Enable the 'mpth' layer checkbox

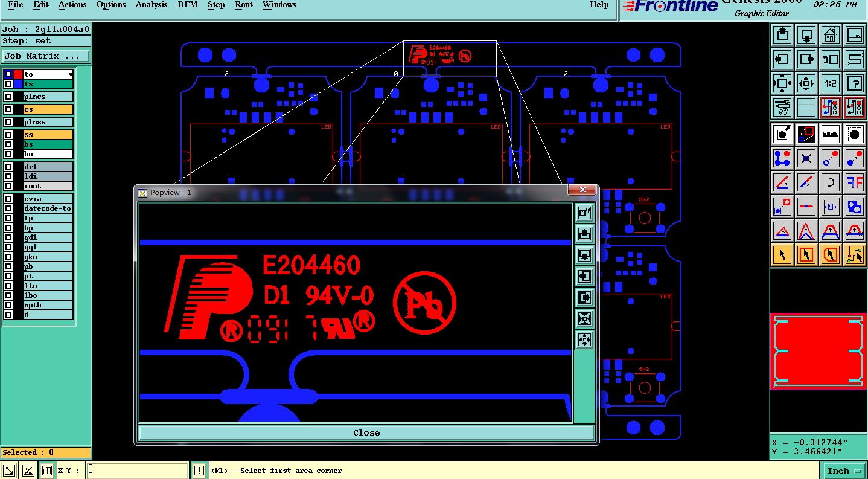point(8,305)
